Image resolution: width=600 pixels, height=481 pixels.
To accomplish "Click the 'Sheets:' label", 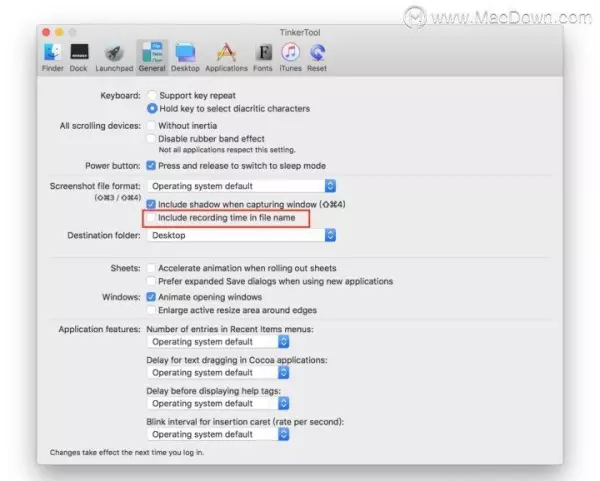I will [x=126, y=268].
